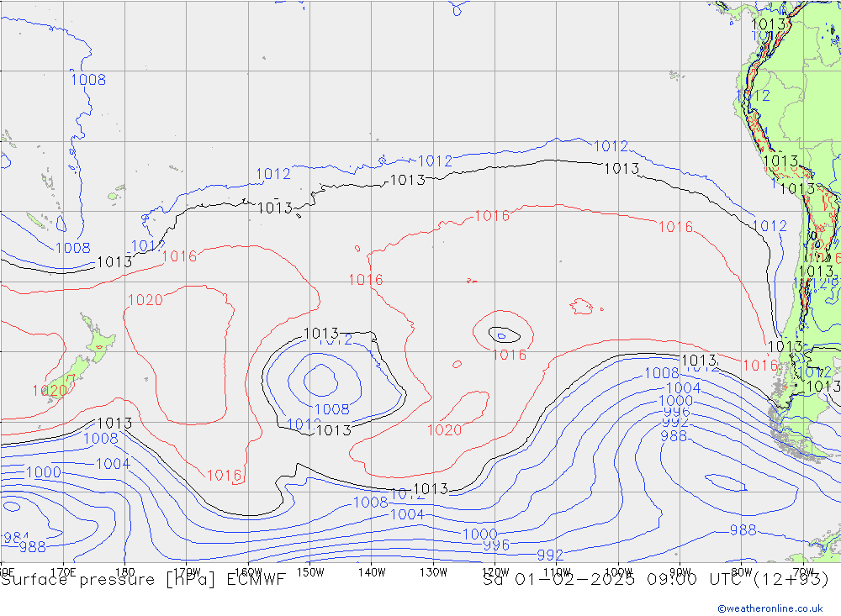Click the 100W longitude axis label

(x=618, y=572)
